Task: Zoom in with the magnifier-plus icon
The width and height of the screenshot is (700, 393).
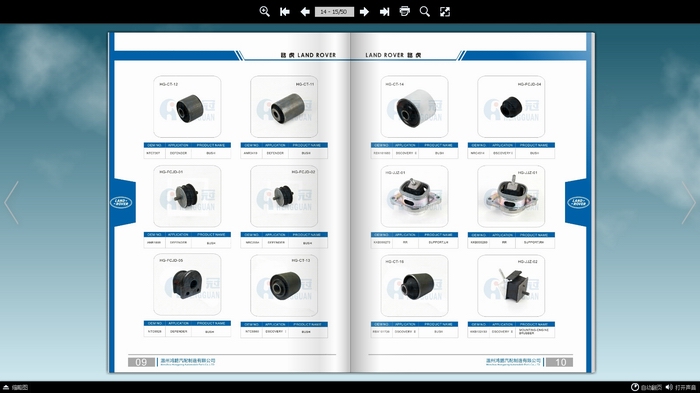Action: tap(264, 12)
